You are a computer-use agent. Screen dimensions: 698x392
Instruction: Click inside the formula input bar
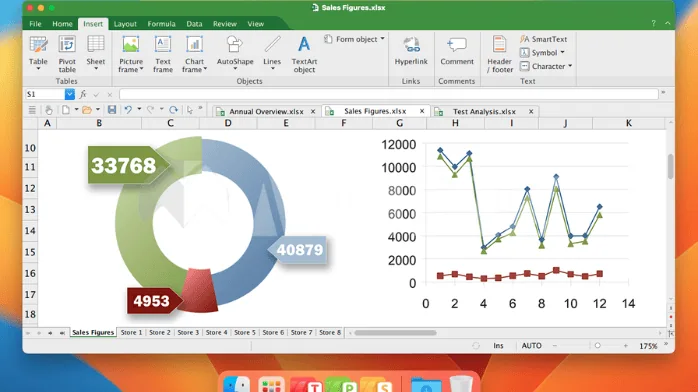(x=389, y=94)
